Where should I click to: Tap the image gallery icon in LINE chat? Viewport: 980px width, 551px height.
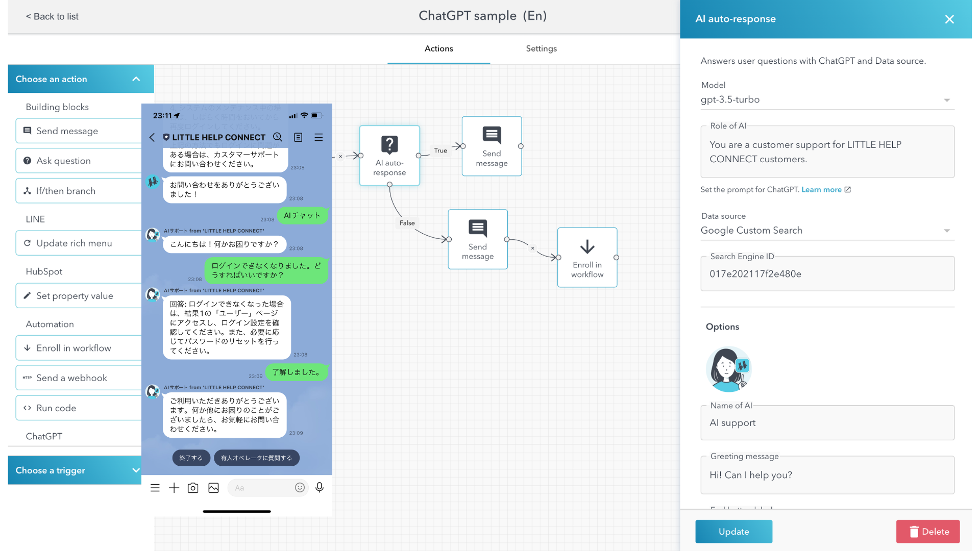pos(213,488)
